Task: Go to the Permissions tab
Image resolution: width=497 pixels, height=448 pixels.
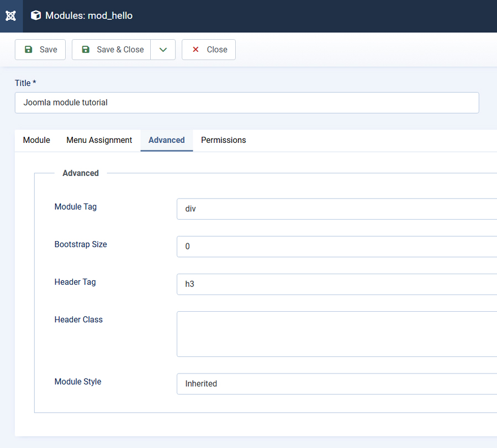Action: (223, 140)
